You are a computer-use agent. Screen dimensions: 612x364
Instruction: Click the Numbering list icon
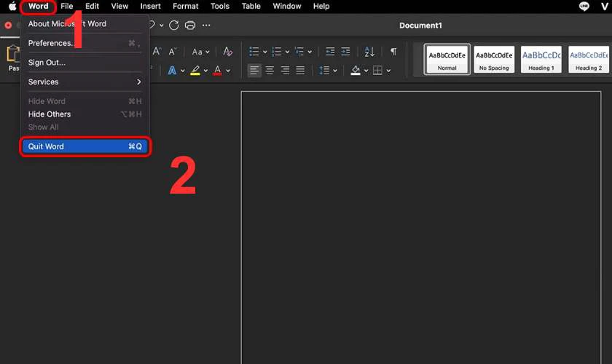pos(276,52)
